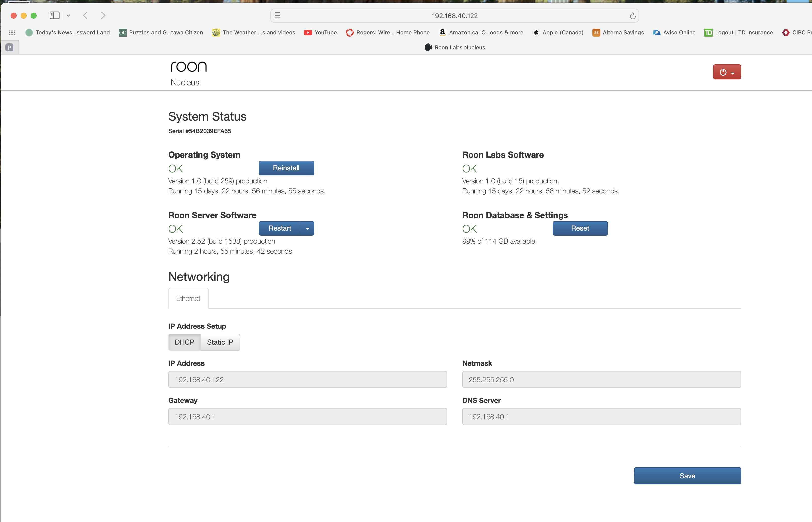Open the Apple (Canada) bookmark
812x522 pixels.
tap(558, 33)
